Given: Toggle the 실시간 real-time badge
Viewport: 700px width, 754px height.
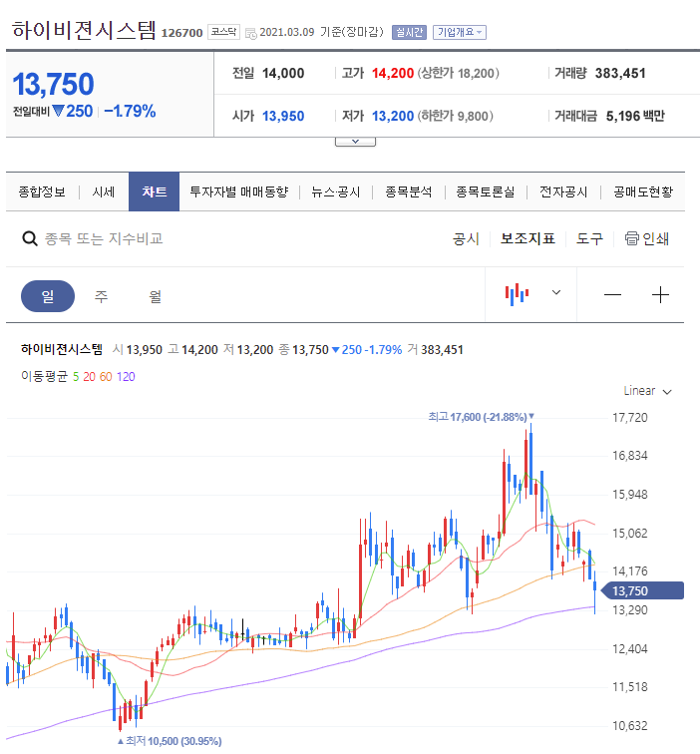Looking at the screenshot, I should point(409,32).
